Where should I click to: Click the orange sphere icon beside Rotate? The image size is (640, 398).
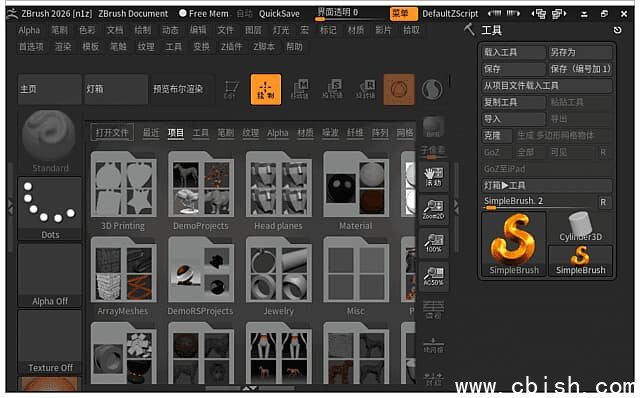click(399, 89)
